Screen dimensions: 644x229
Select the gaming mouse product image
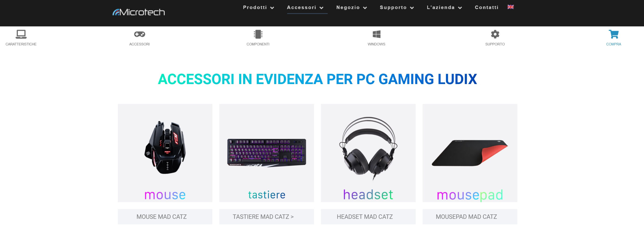point(165,153)
